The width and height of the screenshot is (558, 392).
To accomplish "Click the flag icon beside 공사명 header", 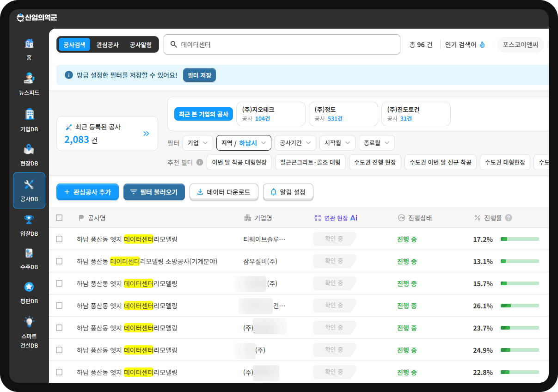I will click(81, 218).
